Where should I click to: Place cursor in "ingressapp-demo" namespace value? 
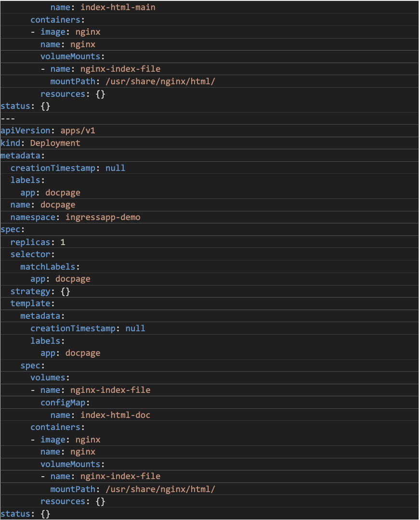coord(103,217)
